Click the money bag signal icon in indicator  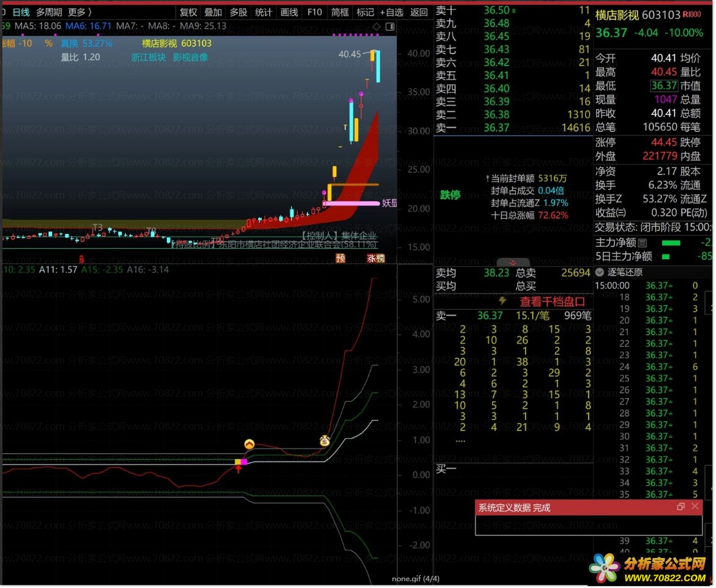pos(325,440)
